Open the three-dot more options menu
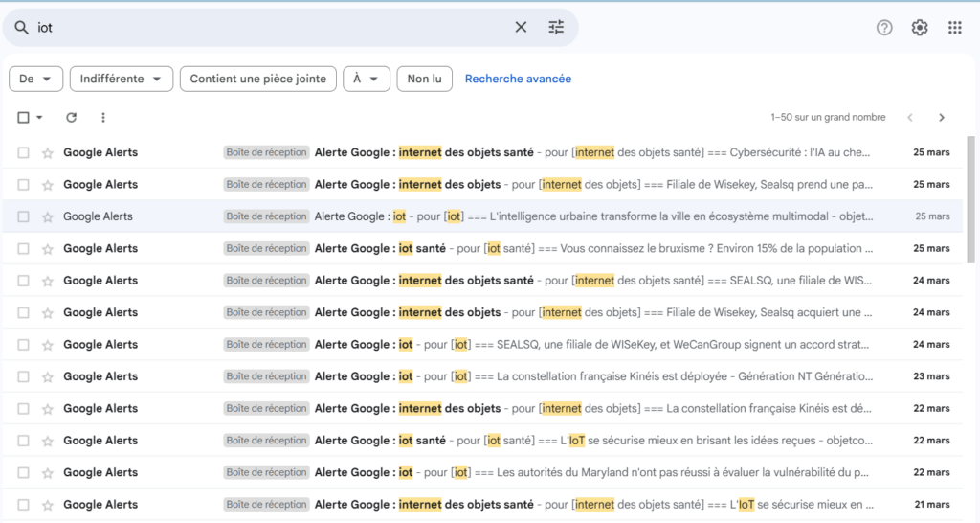This screenshot has height=523, width=980. coord(102,118)
